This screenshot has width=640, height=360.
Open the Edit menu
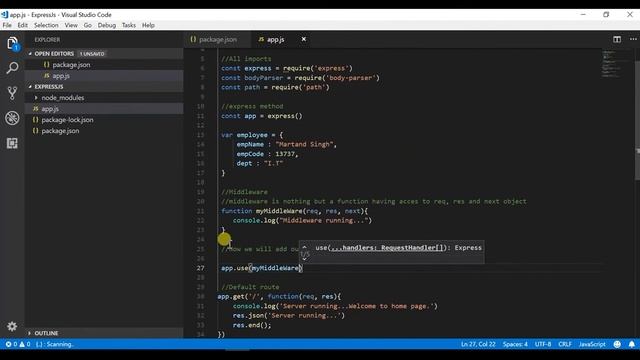click(x=22, y=25)
